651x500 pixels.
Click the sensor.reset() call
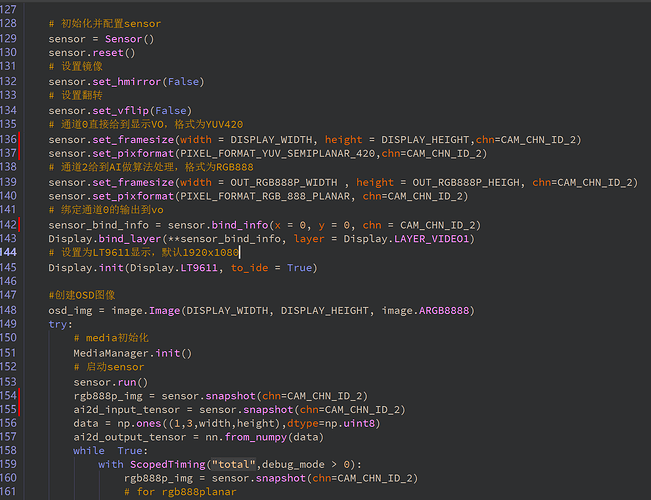[x=87, y=53]
